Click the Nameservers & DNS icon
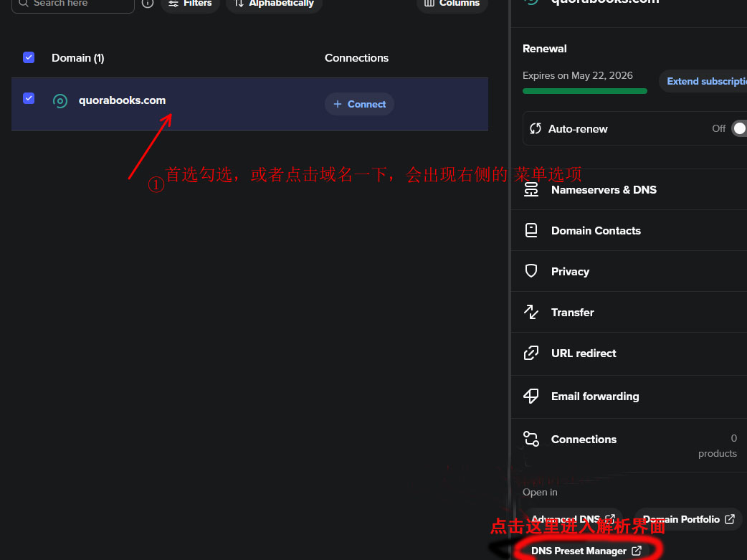This screenshot has width=747, height=560. [531, 190]
